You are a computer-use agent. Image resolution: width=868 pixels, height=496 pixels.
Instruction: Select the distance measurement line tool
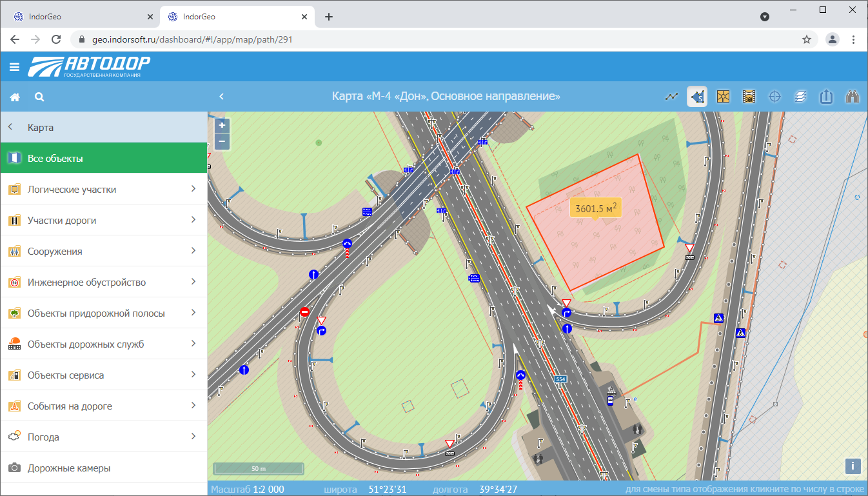[x=672, y=97]
